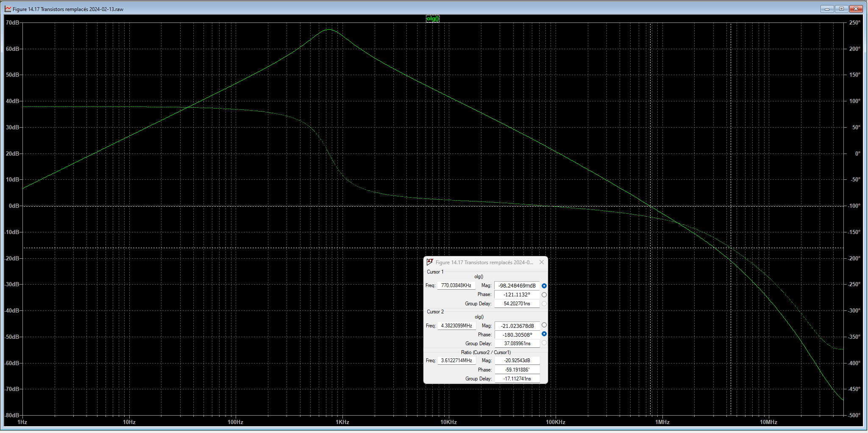
Task: Select Cursor 1 Mag radio button
Action: coord(544,286)
